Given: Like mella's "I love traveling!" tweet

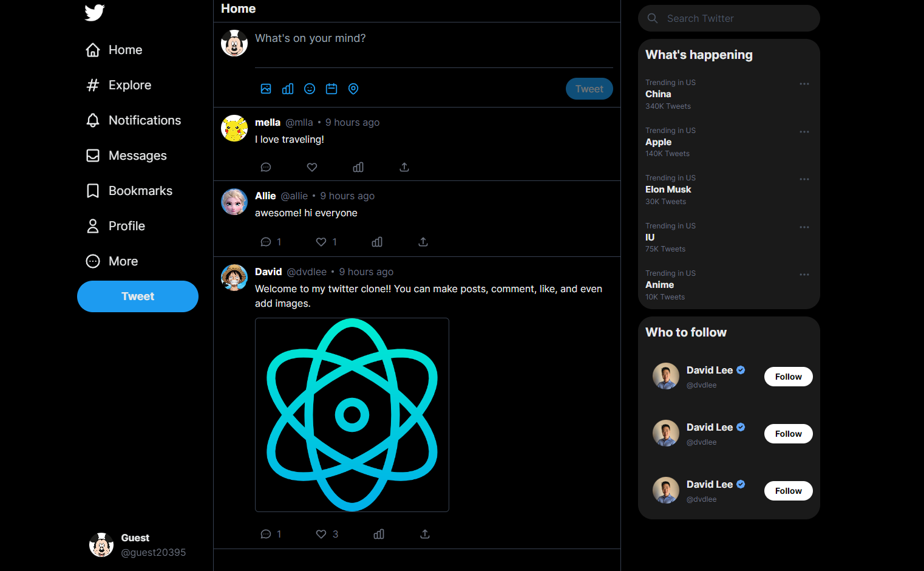Looking at the screenshot, I should 311,167.
